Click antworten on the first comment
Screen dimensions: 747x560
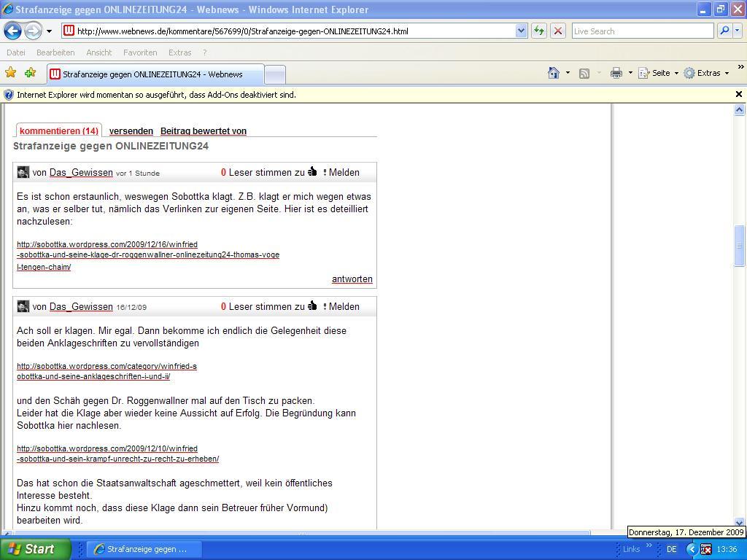[x=352, y=279]
